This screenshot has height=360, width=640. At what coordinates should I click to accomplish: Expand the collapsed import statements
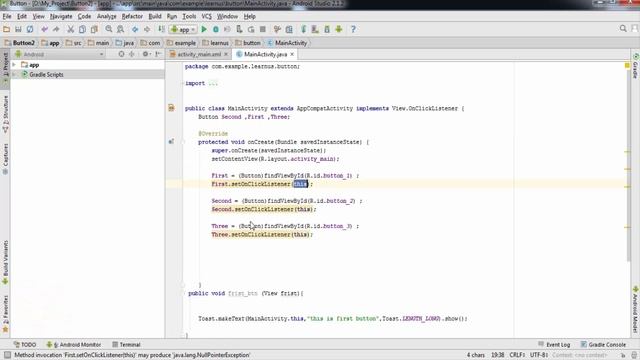click(x=213, y=83)
